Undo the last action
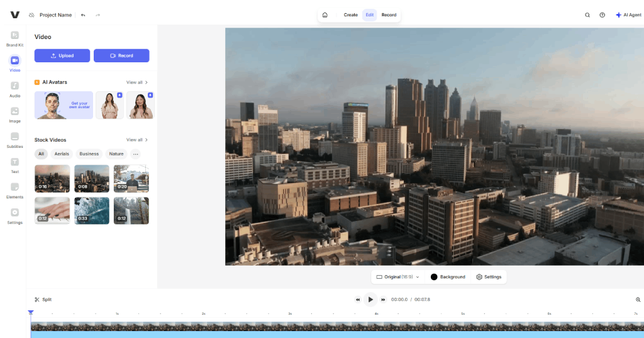Viewport: 644px width, 338px height. [x=83, y=15]
